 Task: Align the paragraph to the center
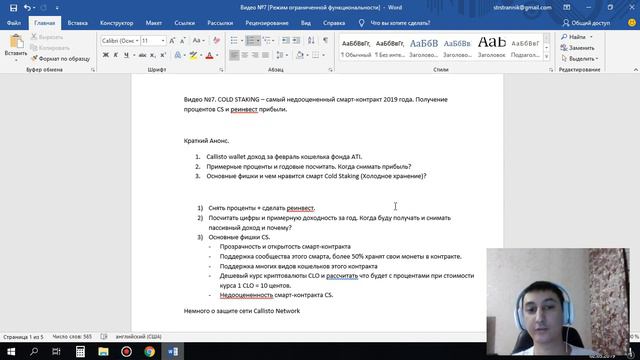[244, 55]
